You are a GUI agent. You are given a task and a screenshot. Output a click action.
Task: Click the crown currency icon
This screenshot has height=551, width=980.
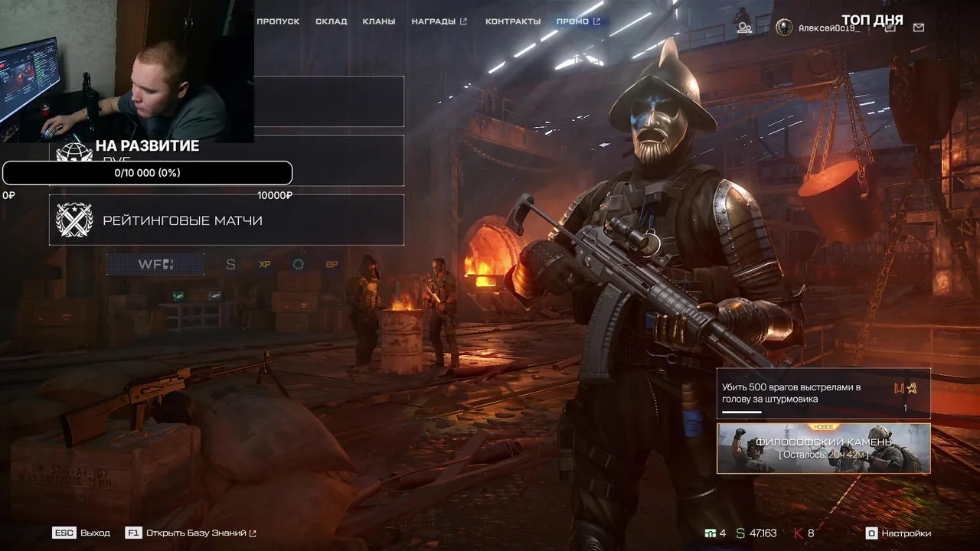point(710,533)
